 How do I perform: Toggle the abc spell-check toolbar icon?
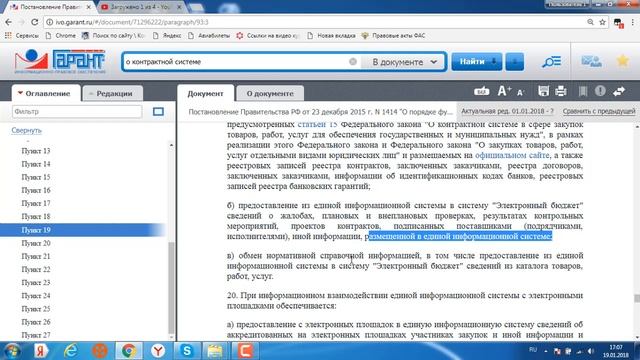tap(482, 91)
